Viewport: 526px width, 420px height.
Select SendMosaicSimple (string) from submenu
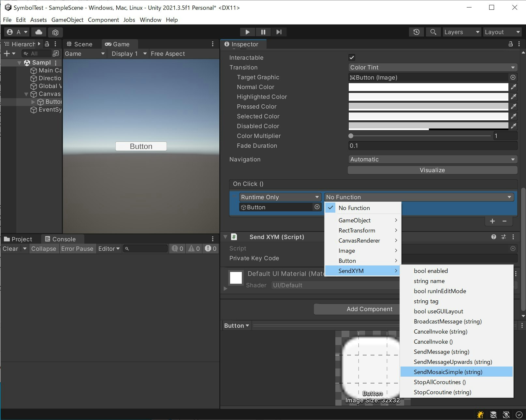click(x=447, y=372)
